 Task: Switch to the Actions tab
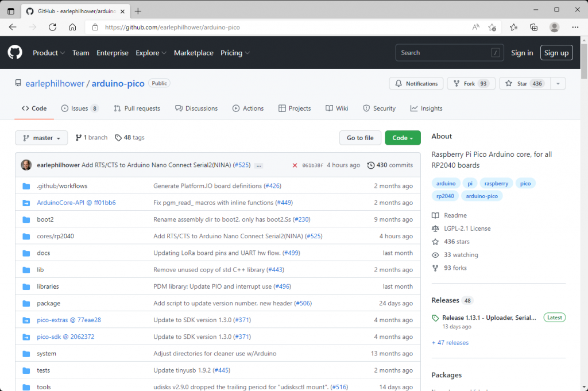(248, 109)
